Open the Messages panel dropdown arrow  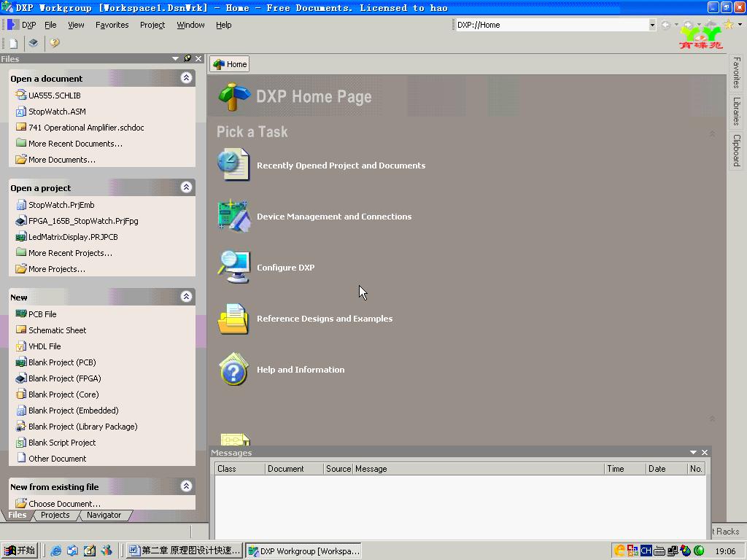click(x=693, y=452)
